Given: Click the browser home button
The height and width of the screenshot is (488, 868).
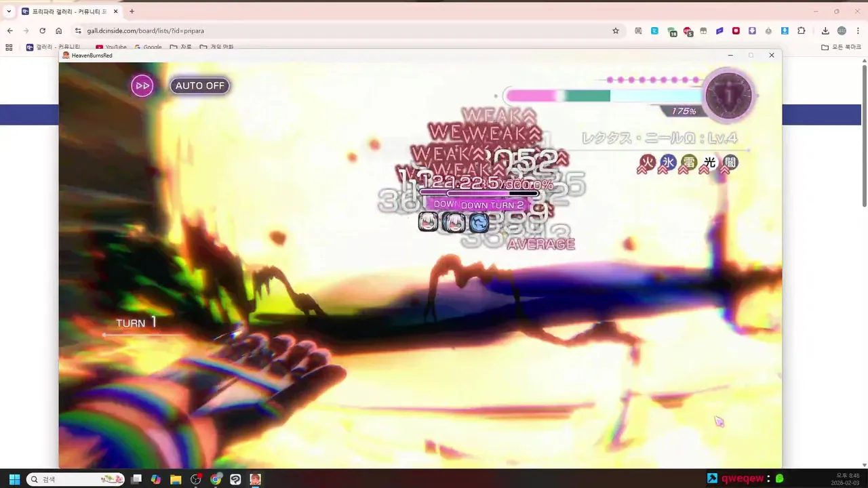Looking at the screenshot, I should pos(59,30).
